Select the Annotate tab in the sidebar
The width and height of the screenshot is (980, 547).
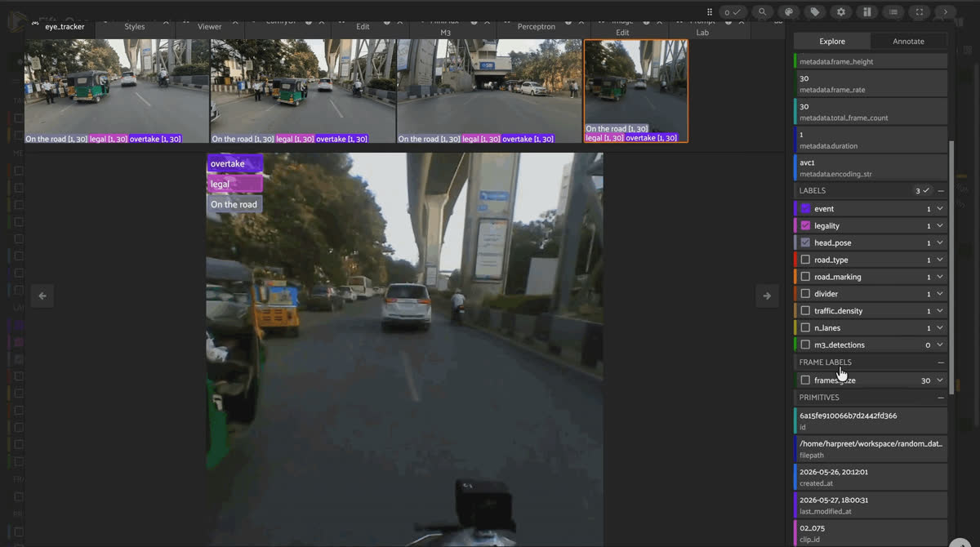click(x=908, y=41)
